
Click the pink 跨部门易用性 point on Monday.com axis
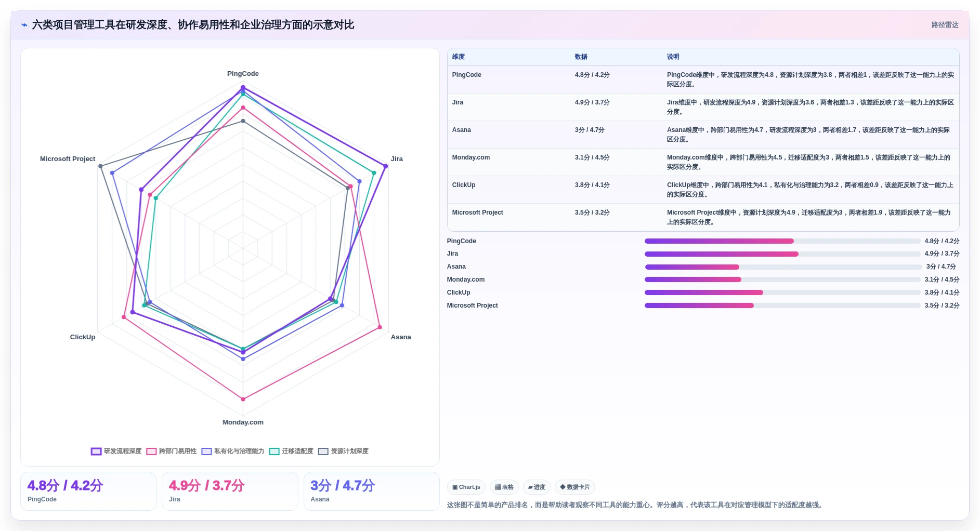point(243,399)
